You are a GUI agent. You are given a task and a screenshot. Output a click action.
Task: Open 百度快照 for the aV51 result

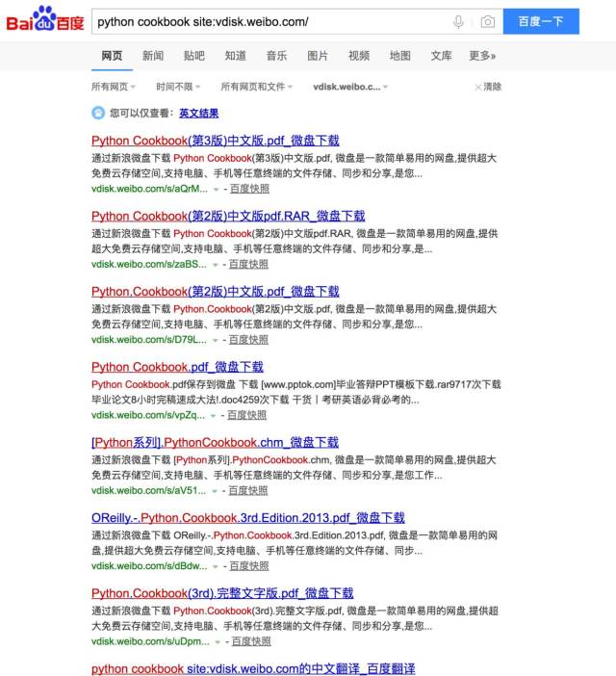[248, 490]
